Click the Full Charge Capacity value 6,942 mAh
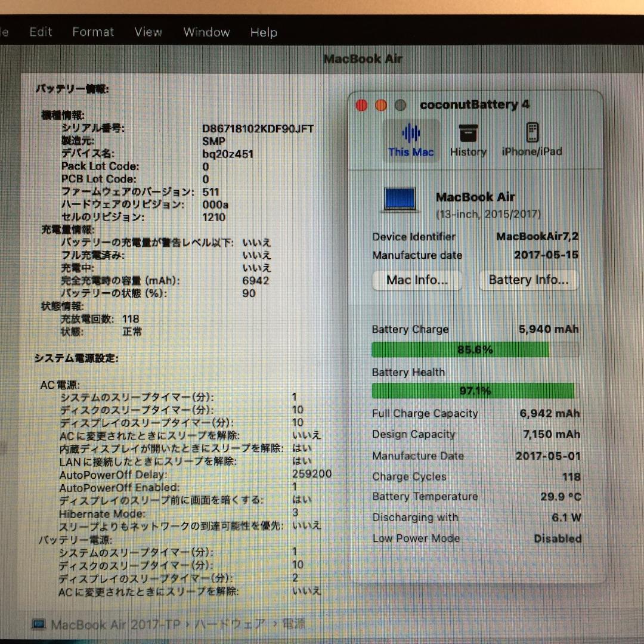 click(550, 414)
